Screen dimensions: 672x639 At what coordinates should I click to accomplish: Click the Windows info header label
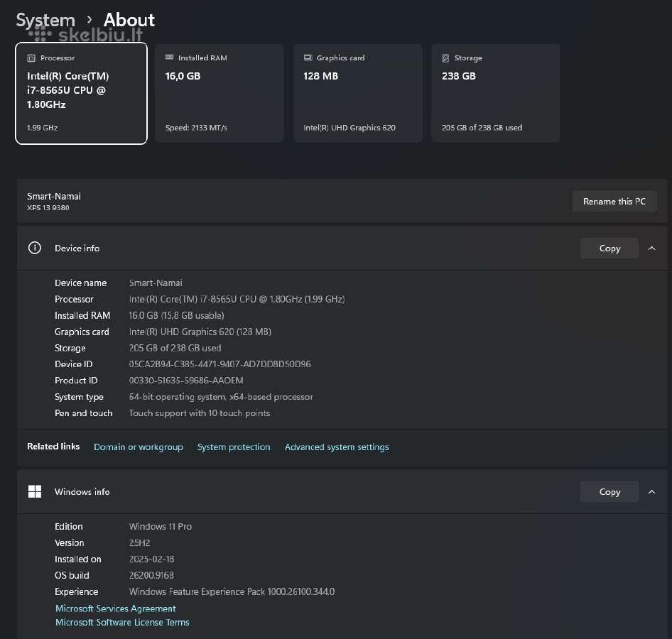coord(82,491)
